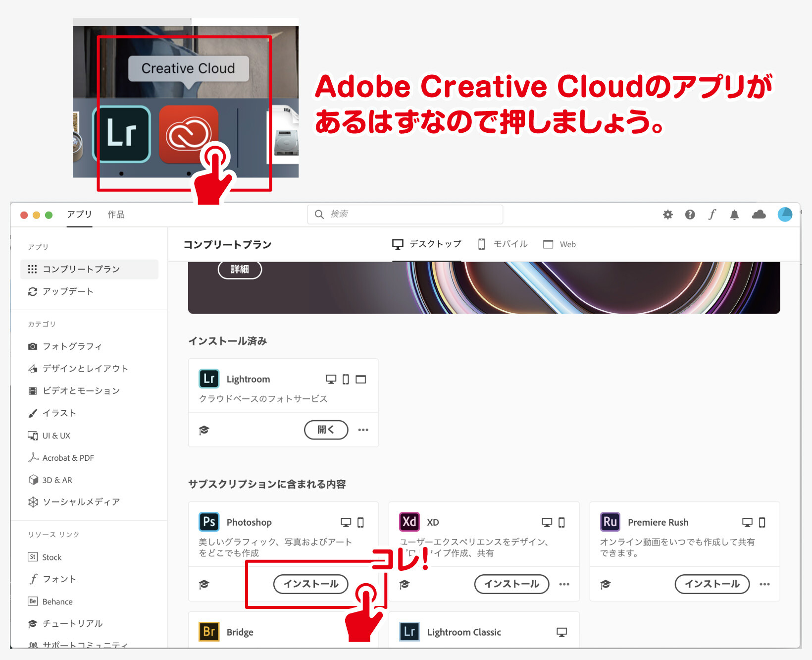Click the promotional banner image

pos(484,288)
